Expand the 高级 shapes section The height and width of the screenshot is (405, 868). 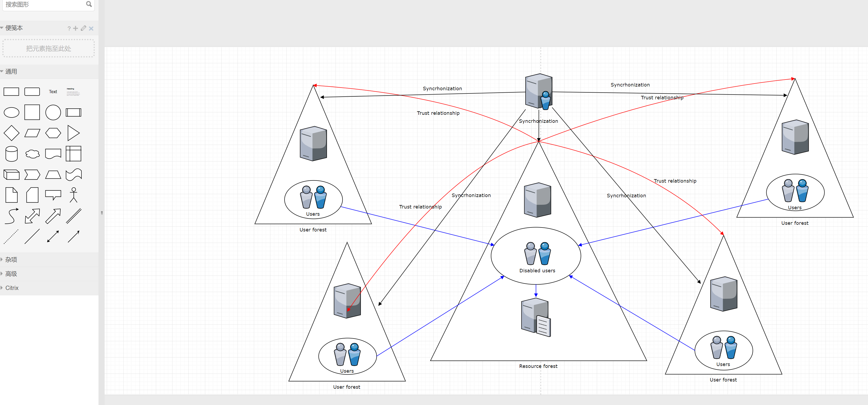pyautogui.click(x=11, y=274)
